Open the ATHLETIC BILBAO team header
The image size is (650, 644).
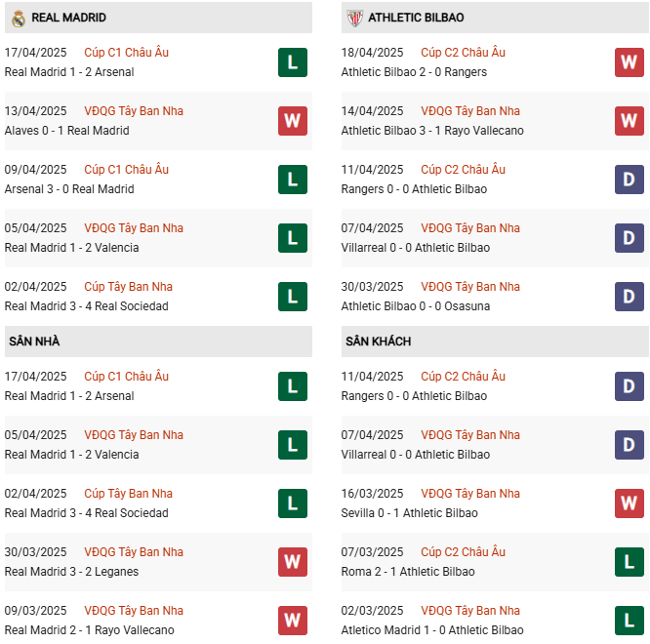click(416, 18)
